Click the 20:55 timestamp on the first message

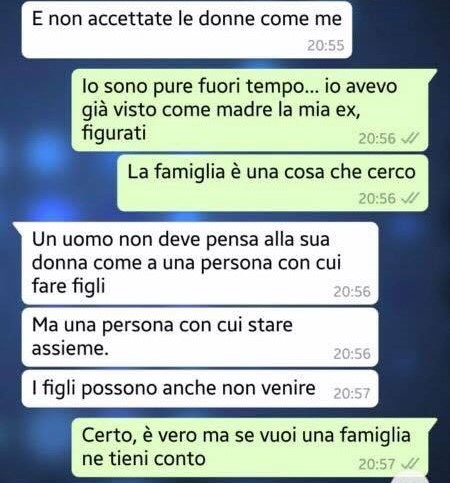click(325, 46)
